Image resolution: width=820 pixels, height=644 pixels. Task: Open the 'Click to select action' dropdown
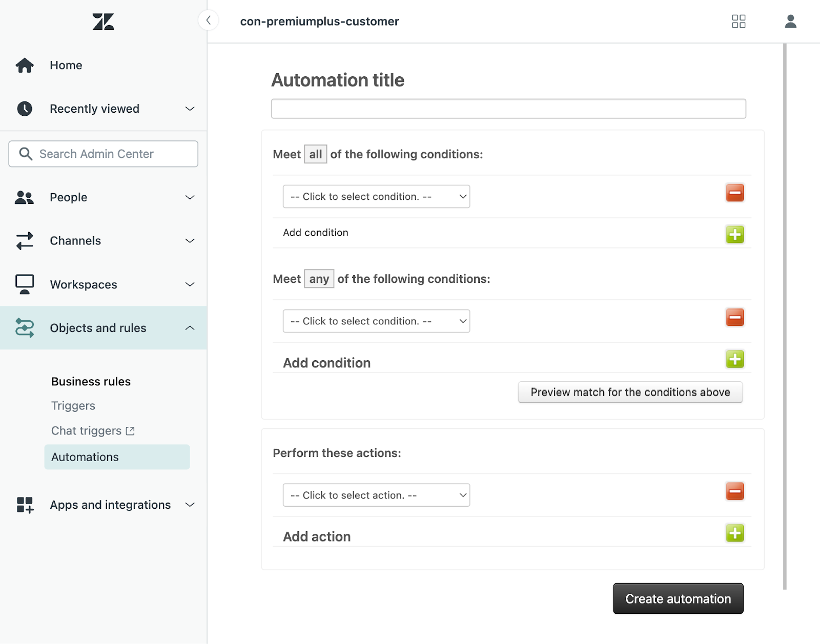click(x=376, y=495)
